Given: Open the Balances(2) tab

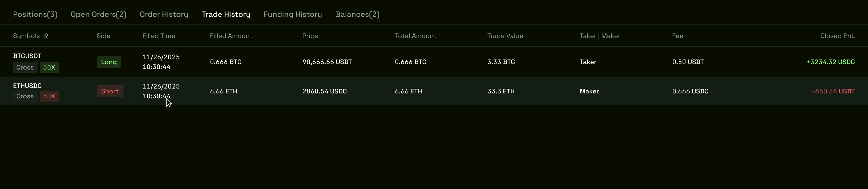Looking at the screenshot, I should tap(357, 14).
